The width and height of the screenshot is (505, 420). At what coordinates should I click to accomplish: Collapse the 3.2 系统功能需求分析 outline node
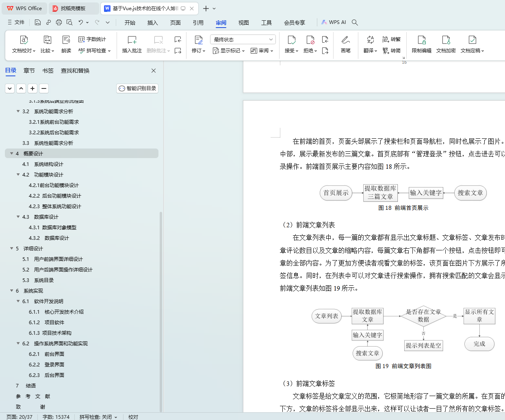18,111
